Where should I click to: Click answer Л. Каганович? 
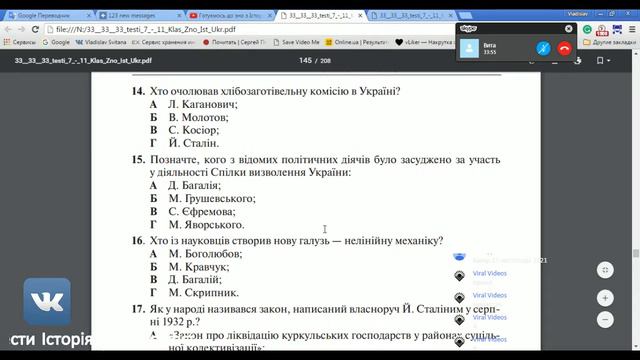202,104
